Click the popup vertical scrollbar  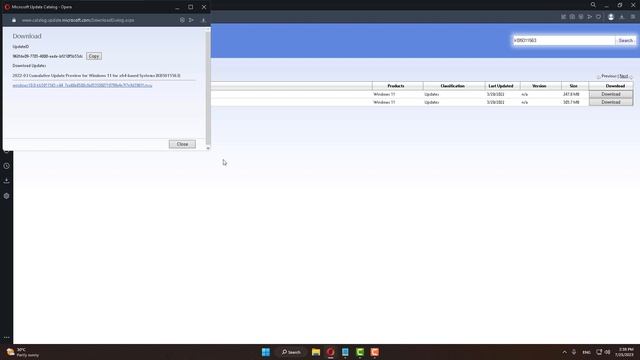point(208,87)
